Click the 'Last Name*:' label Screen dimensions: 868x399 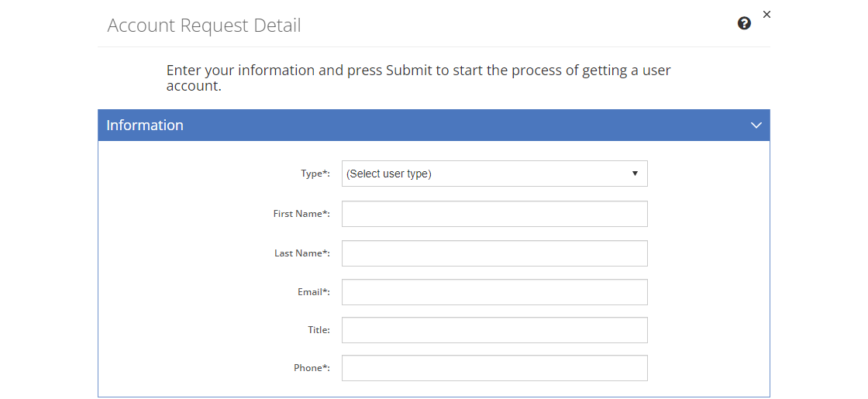301,253
